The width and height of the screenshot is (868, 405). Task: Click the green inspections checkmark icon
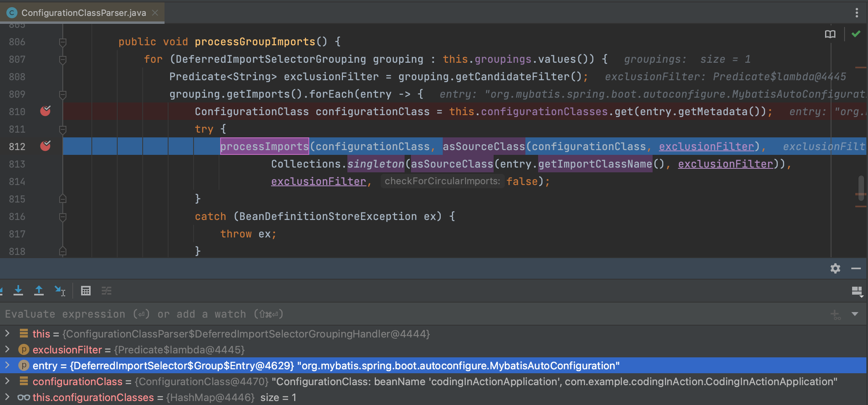click(x=856, y=35)
